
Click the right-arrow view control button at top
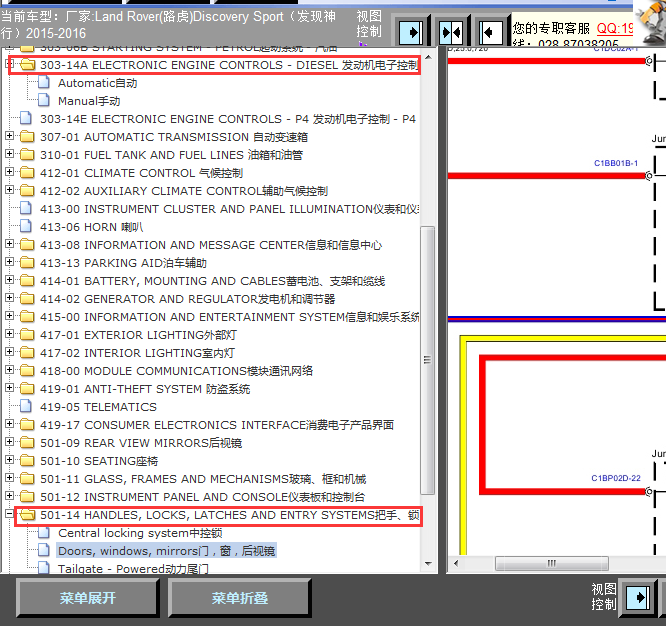coord(411,32)
